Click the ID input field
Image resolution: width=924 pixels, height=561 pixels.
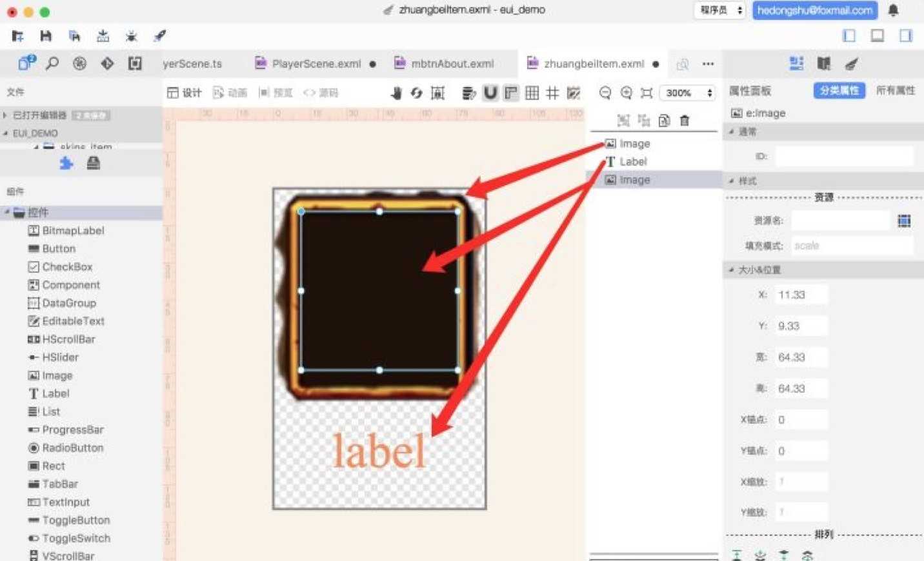(844, 157)
